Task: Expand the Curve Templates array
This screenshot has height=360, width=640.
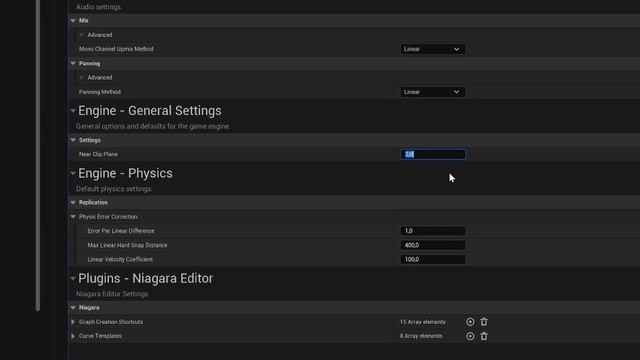Action: [73, 336]
